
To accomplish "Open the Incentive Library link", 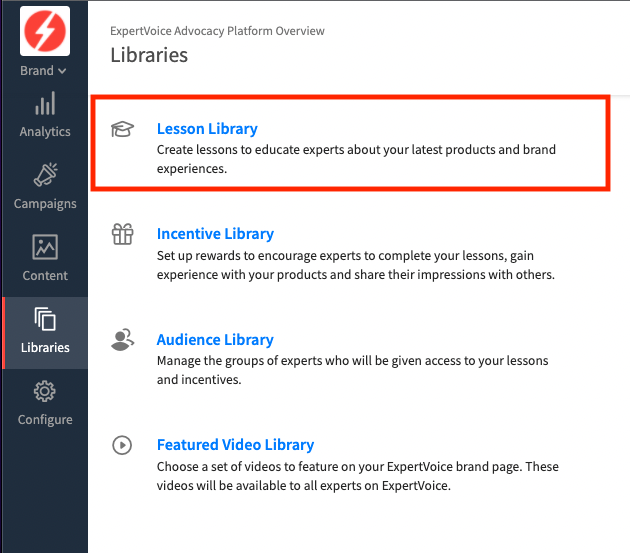I will pos(215,234).
